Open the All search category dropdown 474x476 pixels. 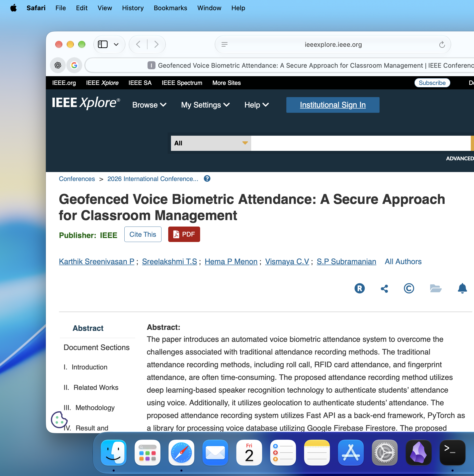click(211, 143)
